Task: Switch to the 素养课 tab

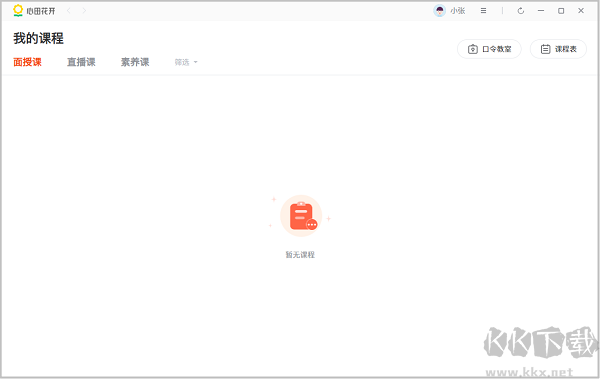Action: click(135, 62)
